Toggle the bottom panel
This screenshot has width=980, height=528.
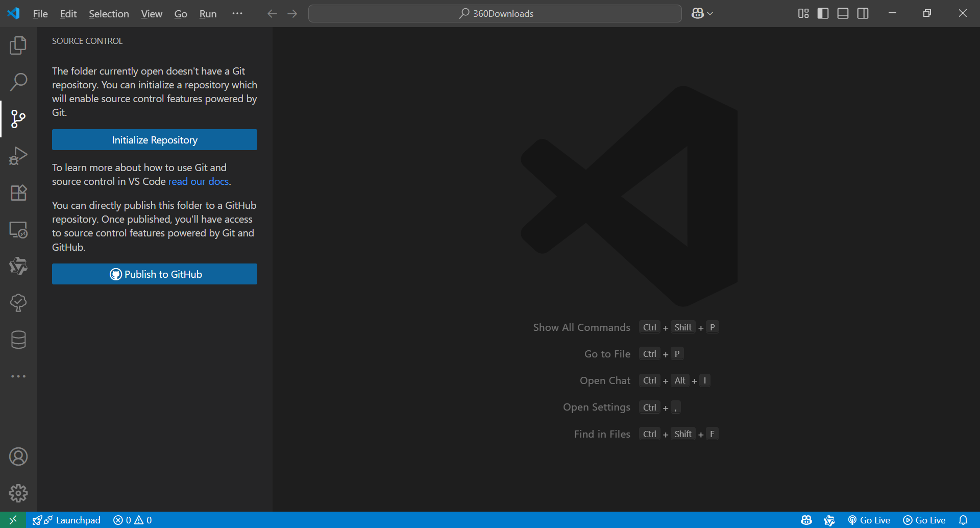point(843,14)
